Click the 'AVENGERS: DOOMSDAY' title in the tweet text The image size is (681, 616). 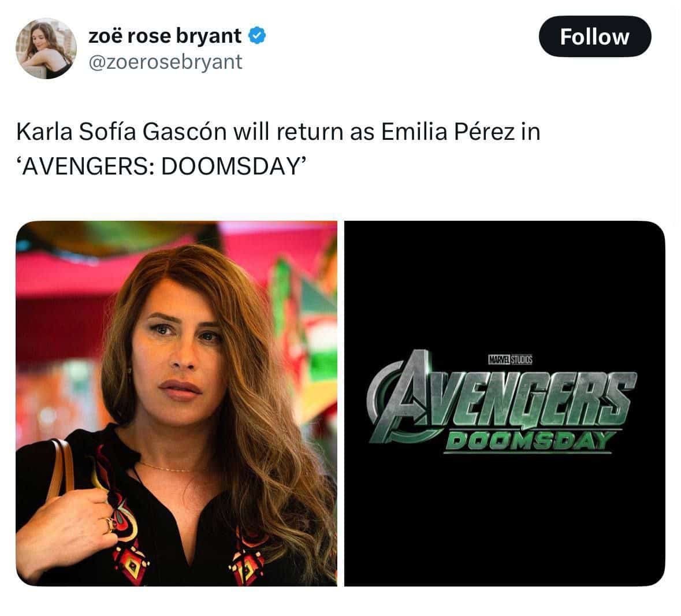tap(162, 166)
